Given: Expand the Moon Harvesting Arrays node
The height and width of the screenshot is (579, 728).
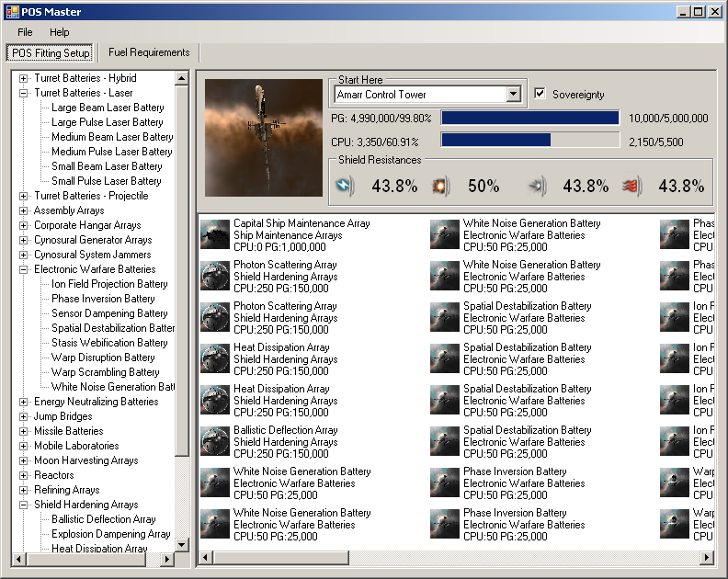Looking at the screenshot, I should [23, 461].
